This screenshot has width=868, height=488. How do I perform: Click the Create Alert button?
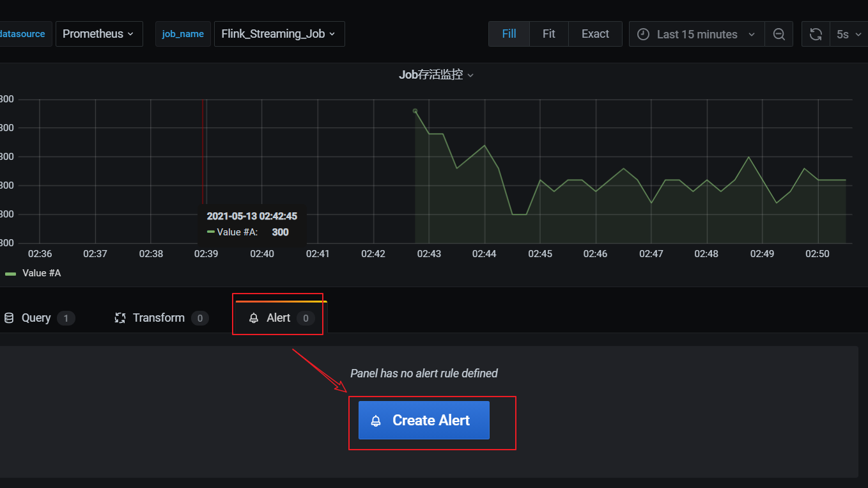[424, 420]
